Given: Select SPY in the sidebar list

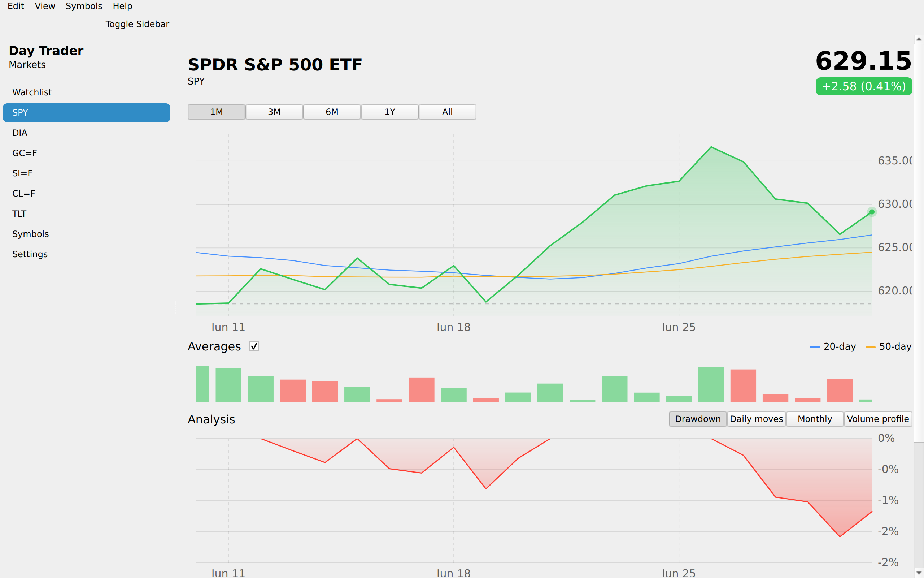Looking at the screenshot, I should 87,113.
